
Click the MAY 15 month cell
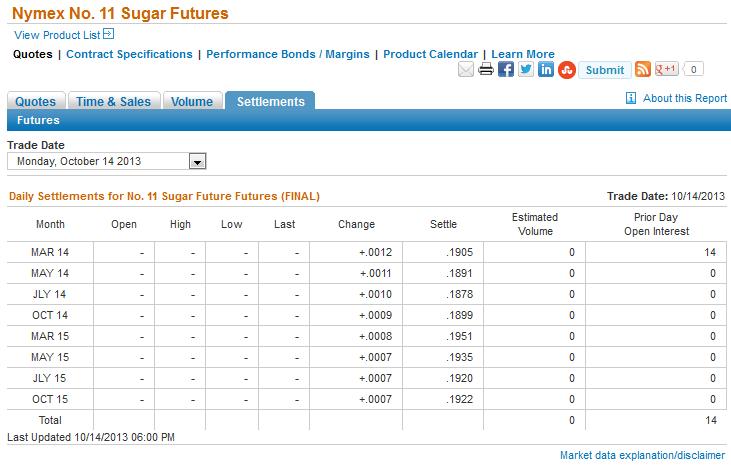[50, 357]
